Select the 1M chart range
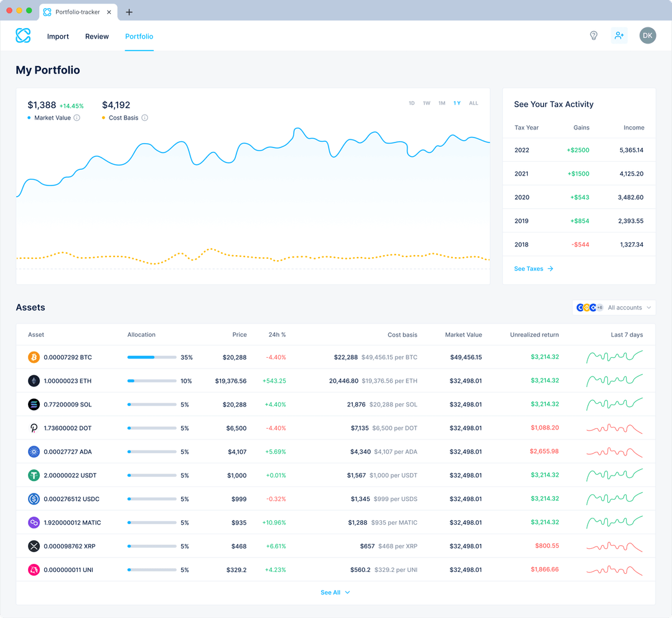672x618 pixels. tap(442, 103)
